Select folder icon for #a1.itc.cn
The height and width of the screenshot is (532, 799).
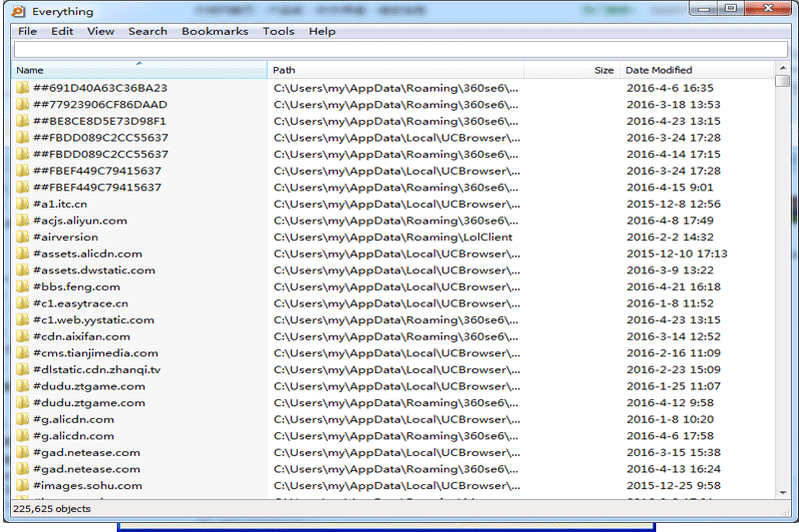click(22, 205)
